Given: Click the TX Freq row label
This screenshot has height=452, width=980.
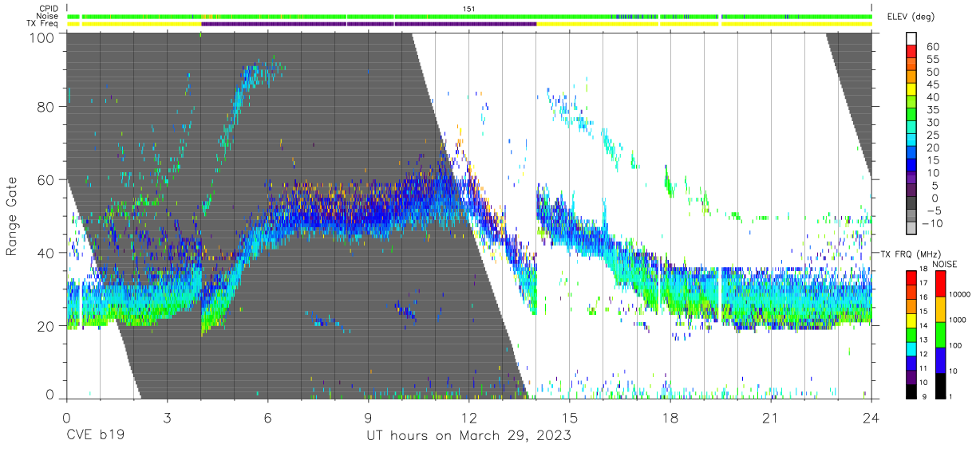Looking at the screenshot, I should coord(41,23).
